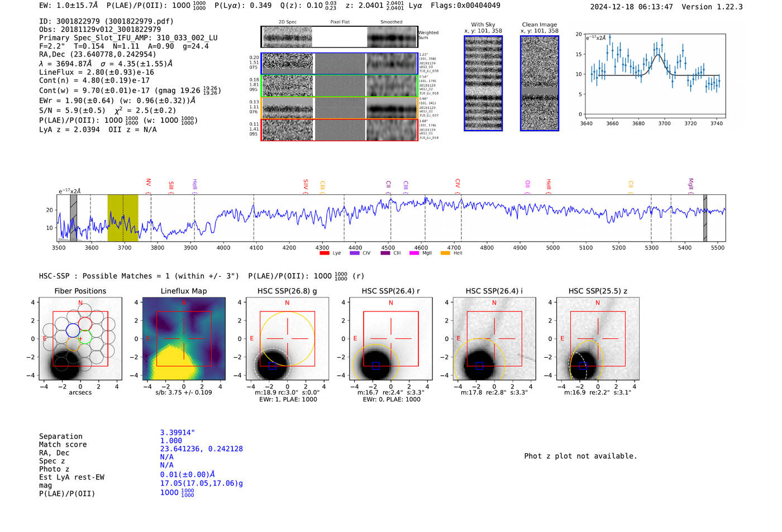The width and height of the screenshot is (782, 532).
Task: Open the Weighted Sum 2D spectrum strip
Action: pyautogui.click(x=339, y=37)
